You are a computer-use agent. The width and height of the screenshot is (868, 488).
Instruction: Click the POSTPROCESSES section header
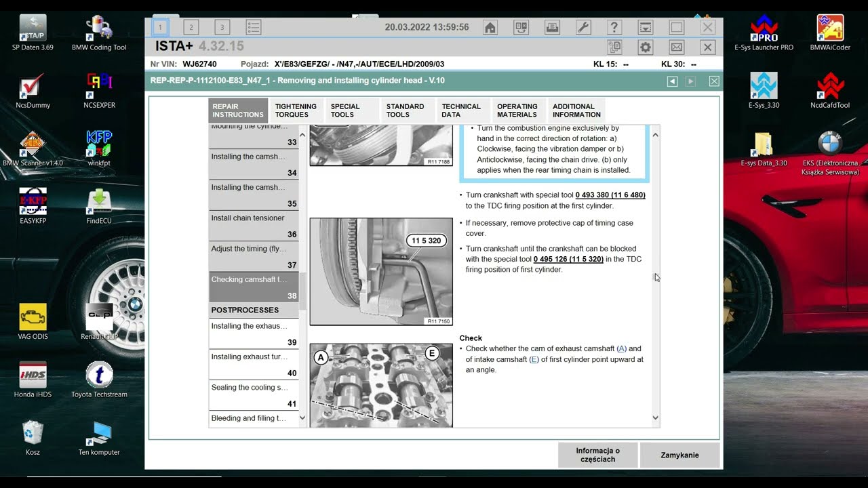point(254,310)
